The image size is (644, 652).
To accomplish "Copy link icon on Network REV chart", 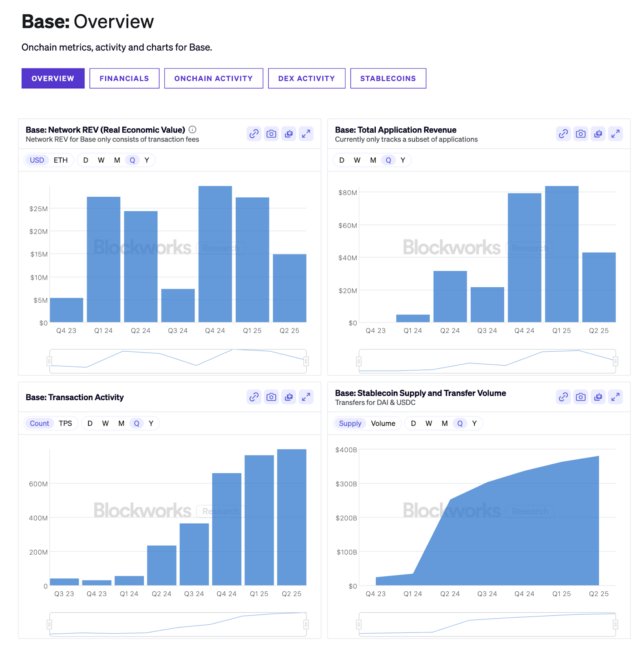I will point(254,134).
